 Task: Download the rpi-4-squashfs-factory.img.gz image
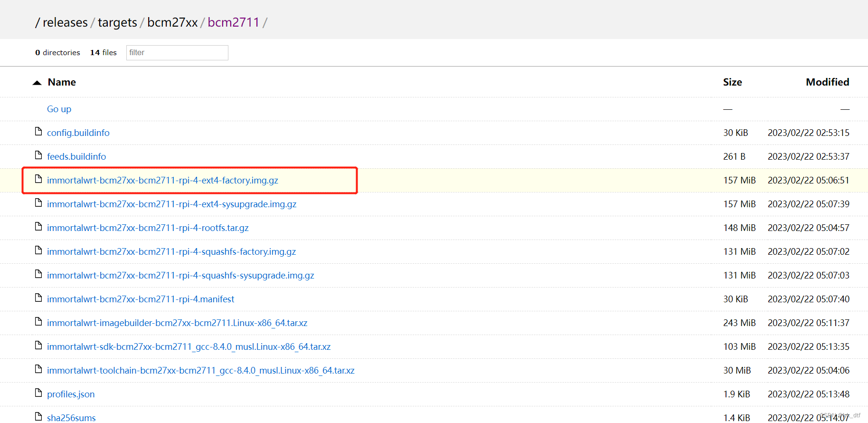171,251
